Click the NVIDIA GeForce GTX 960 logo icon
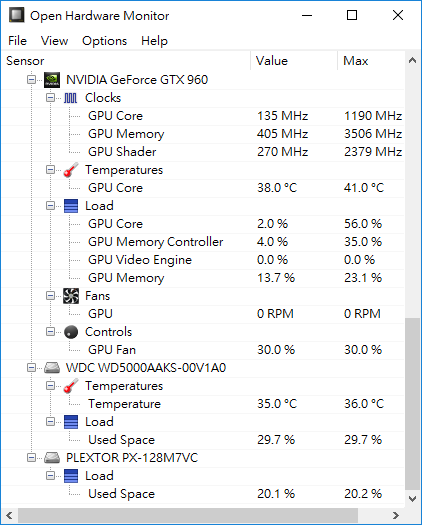The height and width of the screenshot is (525, 422). tap(52, 80)
